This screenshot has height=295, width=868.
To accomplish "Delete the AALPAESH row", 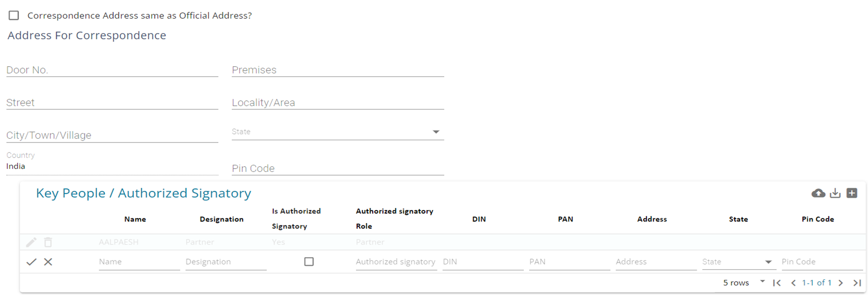I will click(48, 242).
